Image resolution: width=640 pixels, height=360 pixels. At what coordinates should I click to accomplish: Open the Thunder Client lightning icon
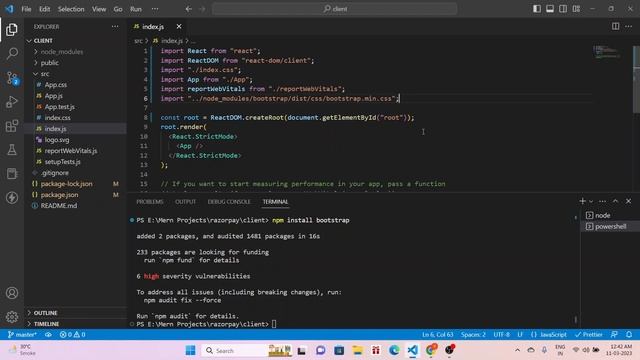click(x=12, y=198)
